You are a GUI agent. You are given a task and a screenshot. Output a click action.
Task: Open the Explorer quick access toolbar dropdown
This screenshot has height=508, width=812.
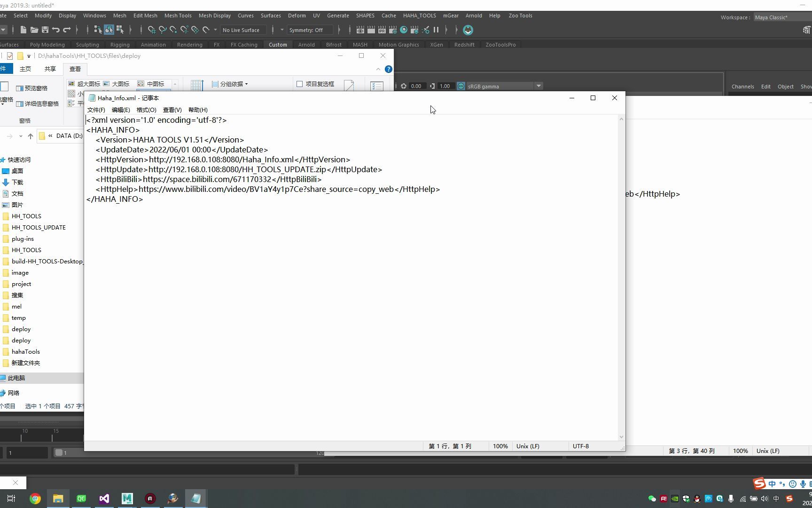29,56
